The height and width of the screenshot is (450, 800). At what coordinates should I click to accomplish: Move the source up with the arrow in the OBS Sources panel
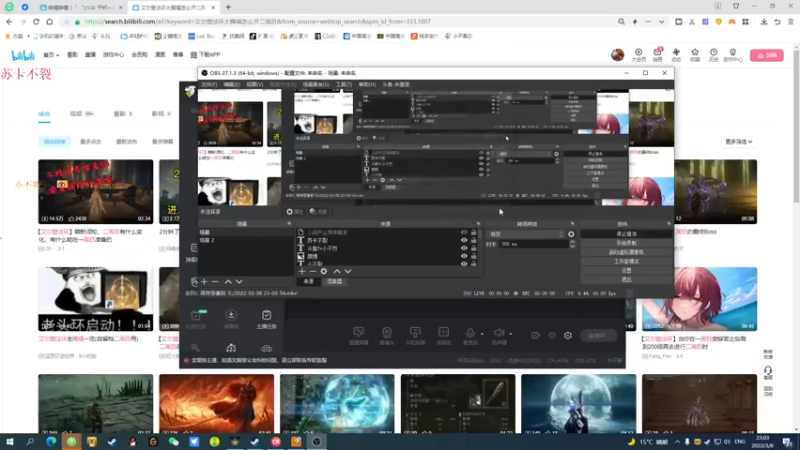pyautogui.click(x=337, y=271)
